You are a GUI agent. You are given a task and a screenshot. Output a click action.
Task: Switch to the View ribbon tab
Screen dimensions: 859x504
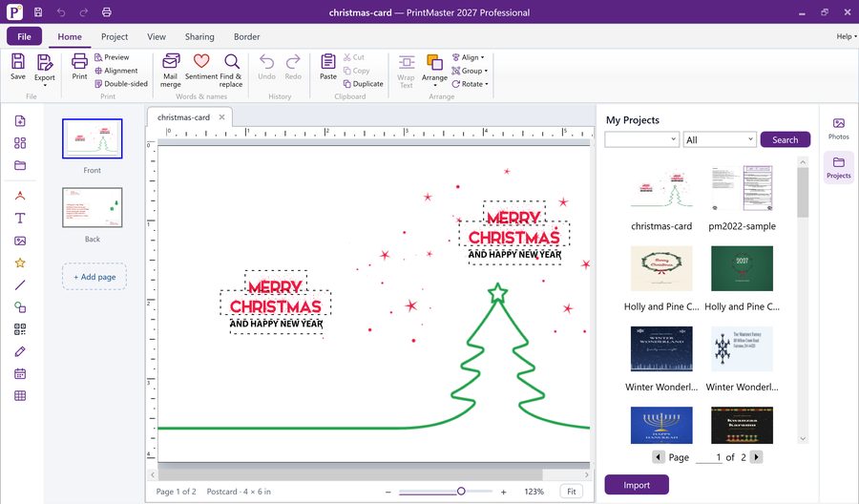tap(157, 36)
